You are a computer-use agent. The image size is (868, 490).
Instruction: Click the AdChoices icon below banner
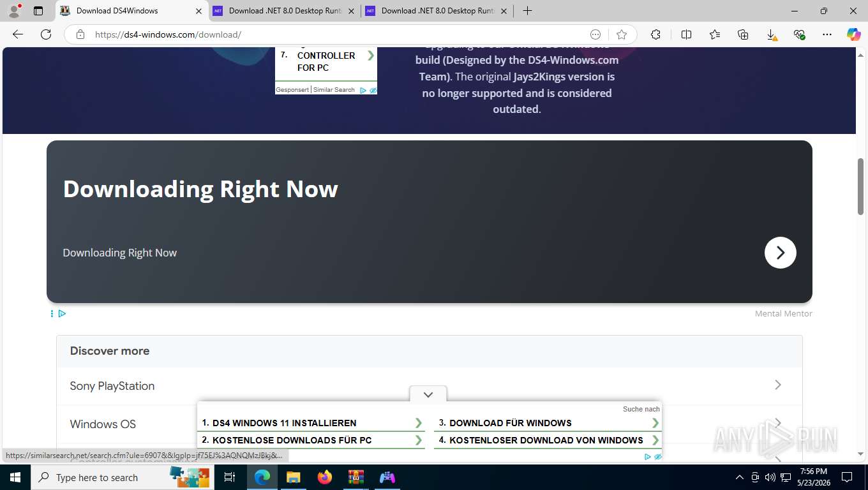tap(62, 313)
